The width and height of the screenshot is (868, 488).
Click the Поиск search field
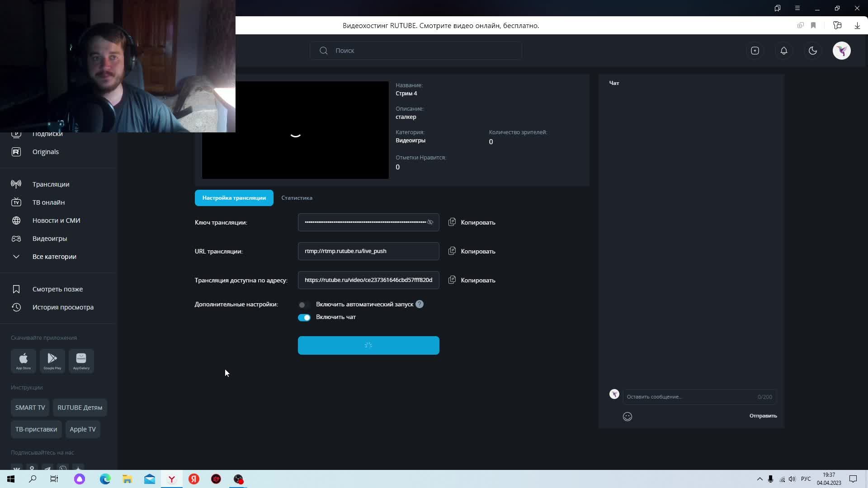(x=416, y=51)
